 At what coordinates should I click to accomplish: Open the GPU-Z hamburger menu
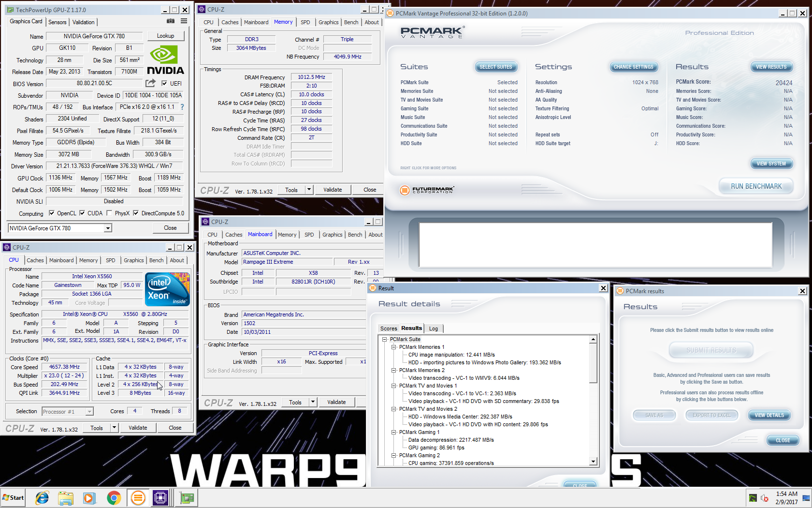pos(184,21)
